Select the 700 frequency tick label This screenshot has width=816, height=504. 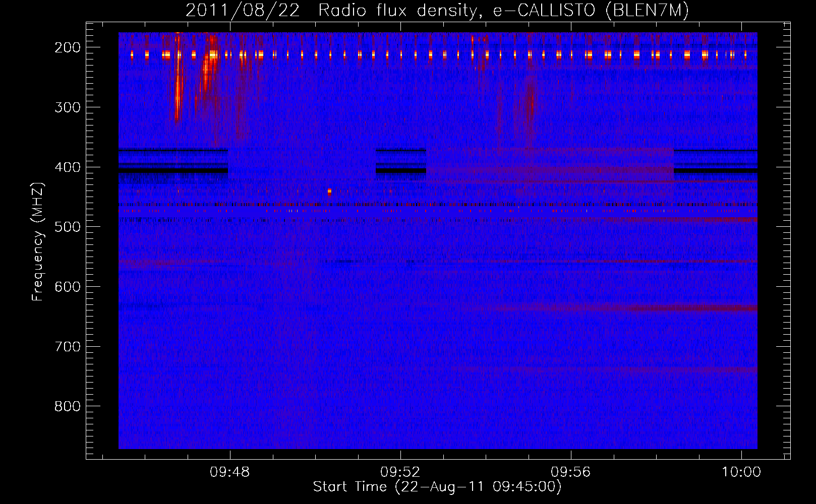68,347
